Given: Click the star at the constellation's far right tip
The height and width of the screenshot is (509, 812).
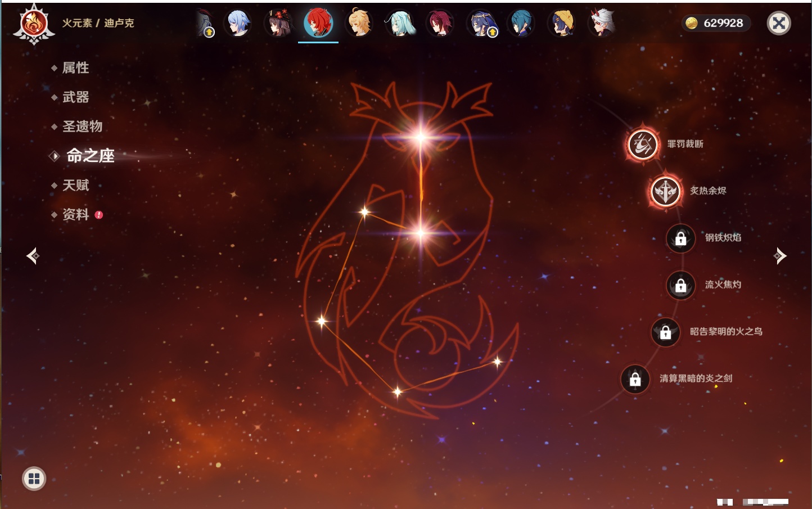Looking at the screenshot, I should (x=497, y=362).
